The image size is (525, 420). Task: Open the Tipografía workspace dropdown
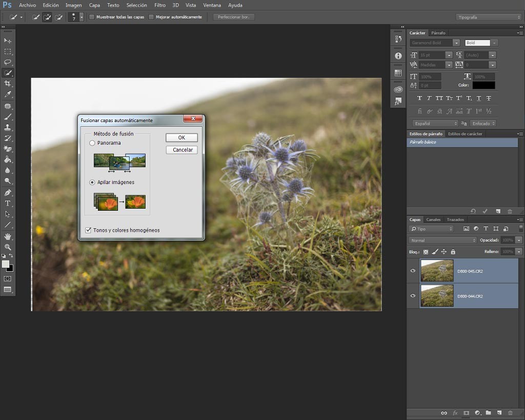pyautogui.click(x=489, y=17)
